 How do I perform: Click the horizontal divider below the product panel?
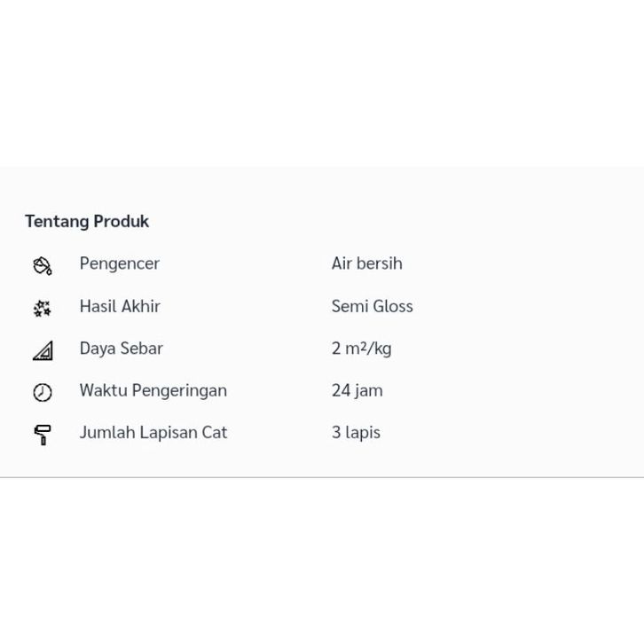coord(322,477)
